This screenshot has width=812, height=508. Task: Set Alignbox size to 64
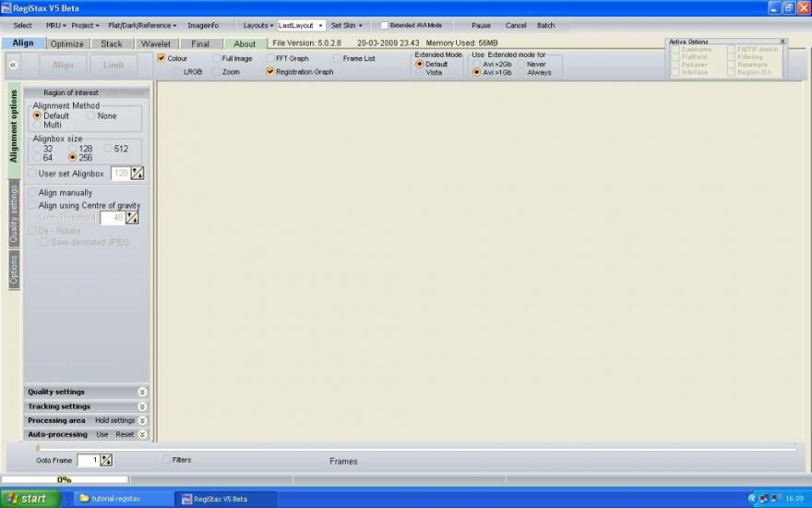tap(37, 157)
